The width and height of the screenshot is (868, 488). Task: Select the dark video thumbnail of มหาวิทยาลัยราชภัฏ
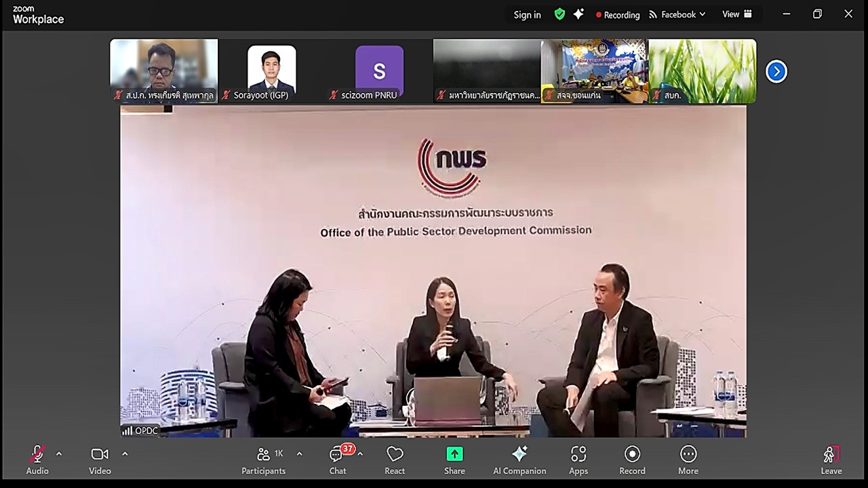pyautogui.click(x=487, y=71)
